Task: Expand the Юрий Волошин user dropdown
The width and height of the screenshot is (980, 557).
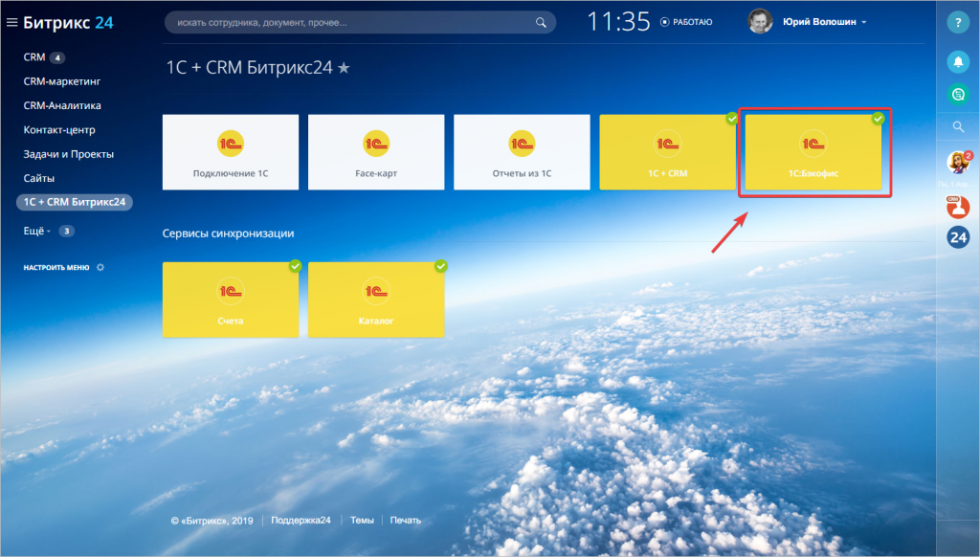Action: [x=864, y=22]
